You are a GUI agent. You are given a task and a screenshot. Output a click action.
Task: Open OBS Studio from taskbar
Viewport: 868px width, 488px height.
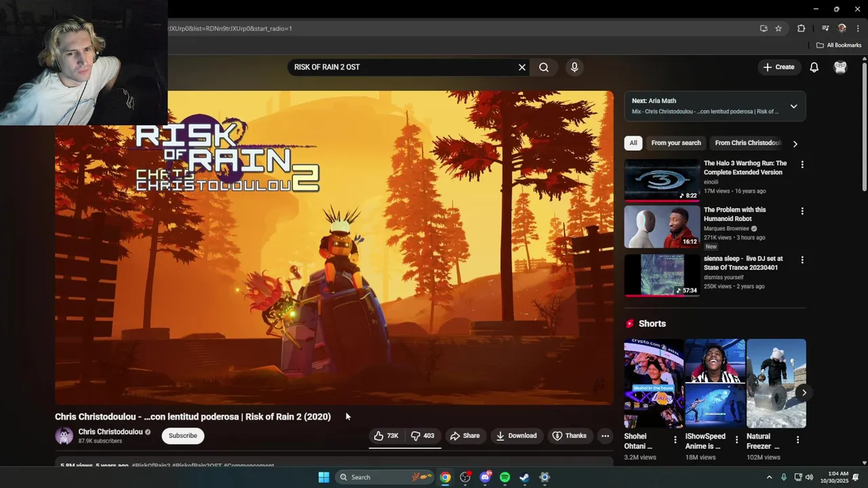pyautogui.click(x=465, y=477)
